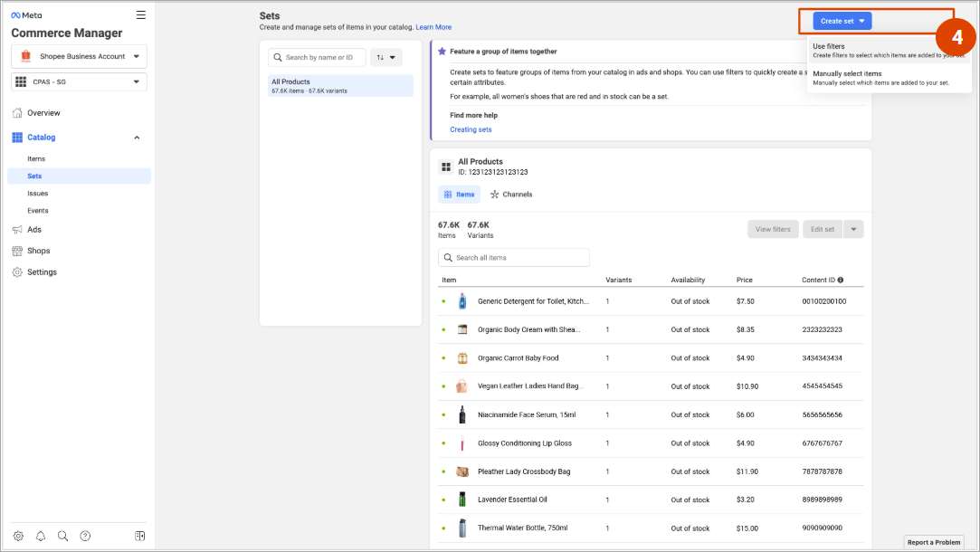980x552 pixels.
Task: Click Organic Carrot Baby Food item name
Action: pos(519,358)
